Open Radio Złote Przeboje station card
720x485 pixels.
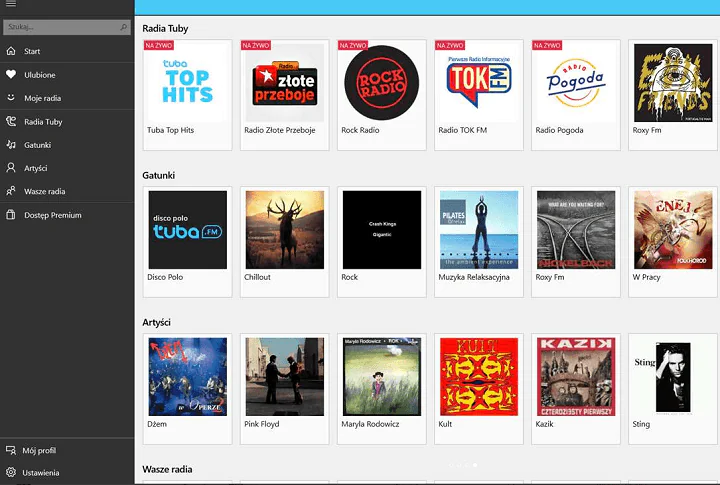click(x=285, y=95)
